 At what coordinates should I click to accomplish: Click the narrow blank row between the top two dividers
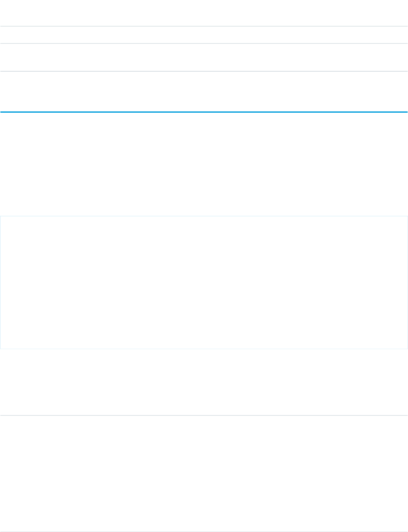click(x=204, y=35)
